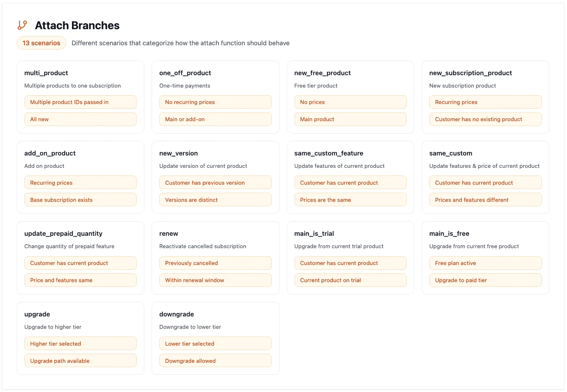The image size is (567, 392).
Task: Click 'Previously cancelled' tag
Action: pyautogui.click(x=216, y=263)
